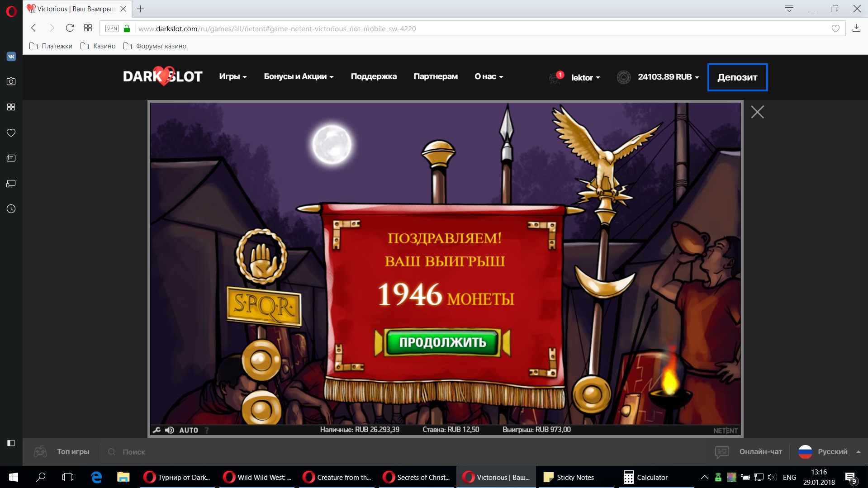Toggle the VPN badge in address bar
868x488 pixels.
click(112, 28)
